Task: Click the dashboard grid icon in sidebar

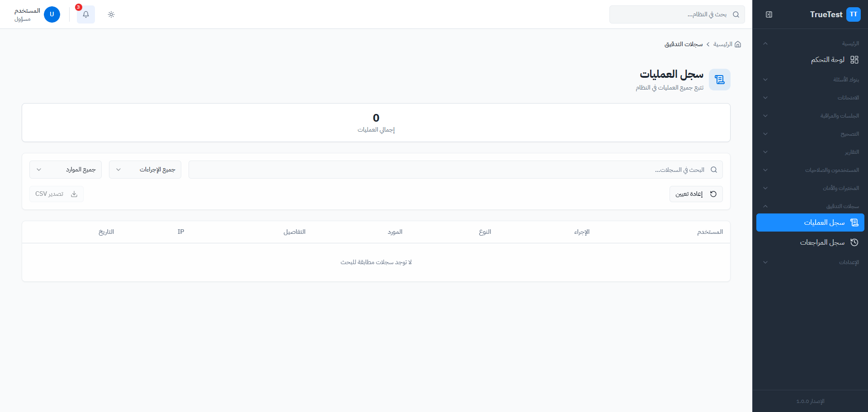Action: pos(854,60)
